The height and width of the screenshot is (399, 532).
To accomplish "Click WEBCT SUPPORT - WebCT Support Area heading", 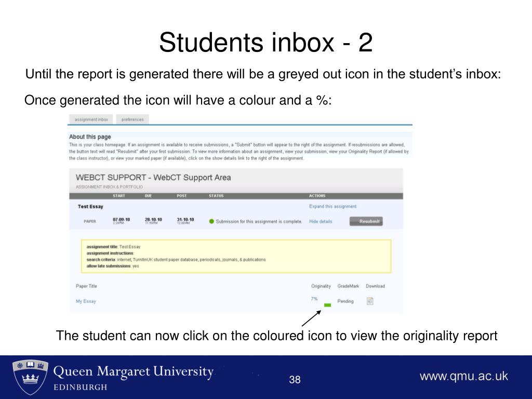I will tap(153, 178).
